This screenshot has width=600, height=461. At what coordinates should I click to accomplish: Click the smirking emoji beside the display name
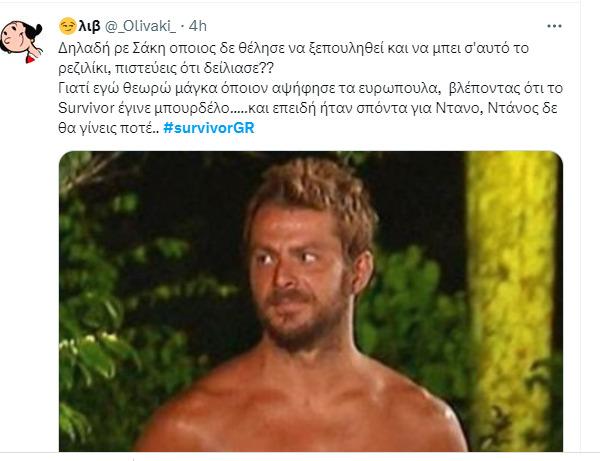click(x=67, y=26)
